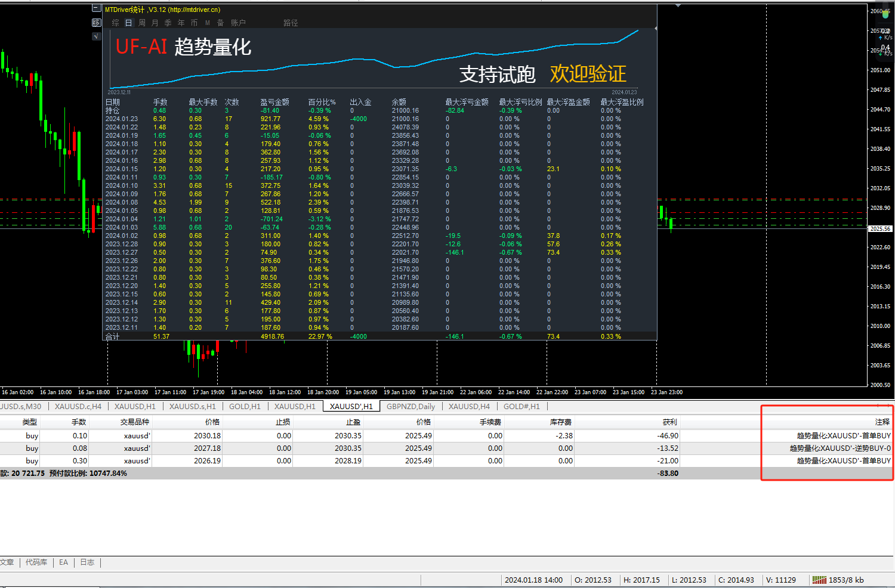Viewport: 895px width, 588px height.
Task: Collapse the MTDriver statistics panel with the minus icon
Action: (97, 8)
